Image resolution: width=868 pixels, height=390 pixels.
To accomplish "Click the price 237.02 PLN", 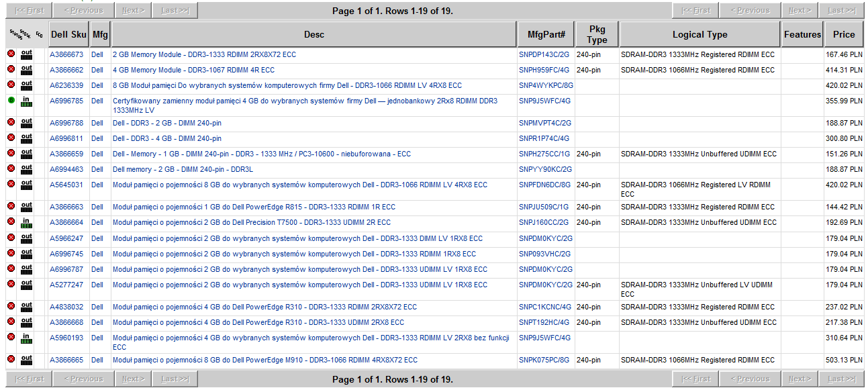I will click(x=845, y=307).
